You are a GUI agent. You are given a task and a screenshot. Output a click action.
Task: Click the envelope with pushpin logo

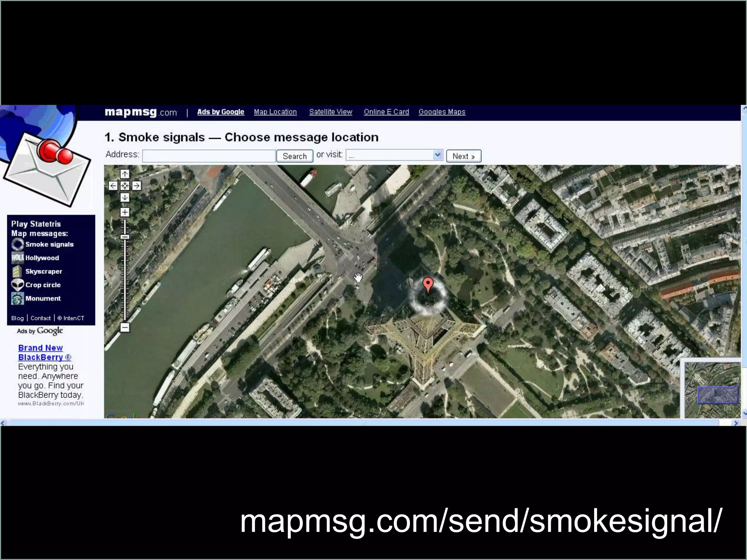pos(47,170)
